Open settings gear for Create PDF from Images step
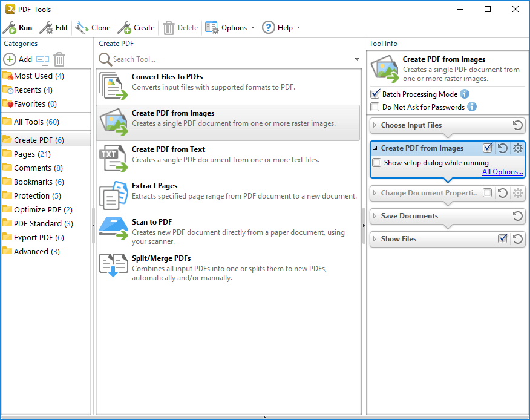This screenshot has height=420, width=530. pos(517,148)
